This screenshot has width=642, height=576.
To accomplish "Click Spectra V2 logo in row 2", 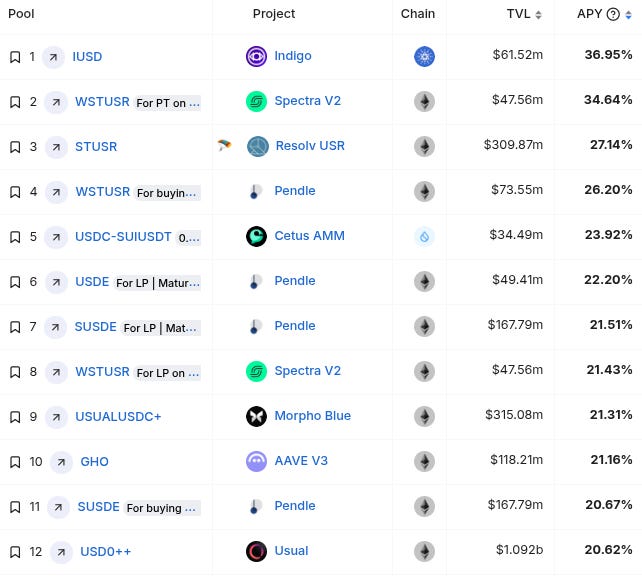I will (256, 102).
